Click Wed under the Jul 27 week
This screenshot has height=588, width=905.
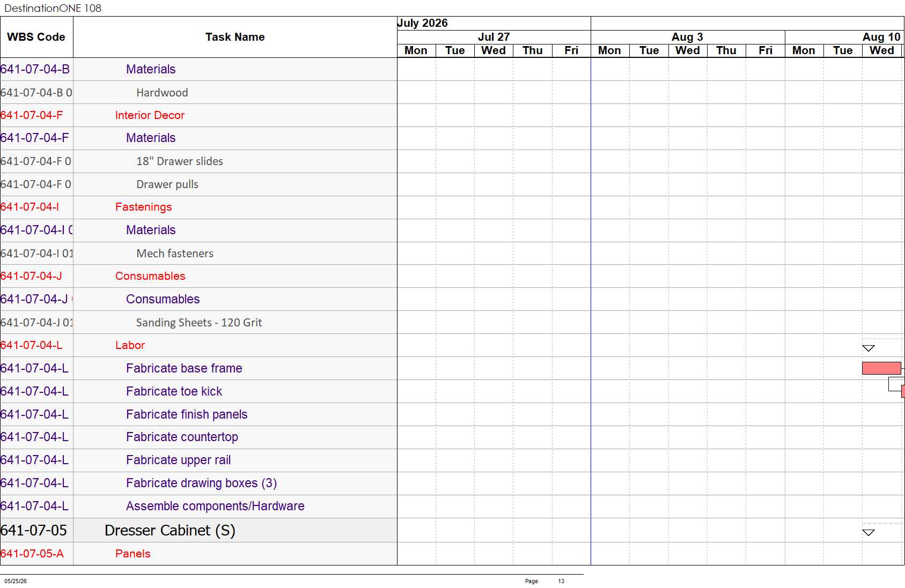point(494,50)
